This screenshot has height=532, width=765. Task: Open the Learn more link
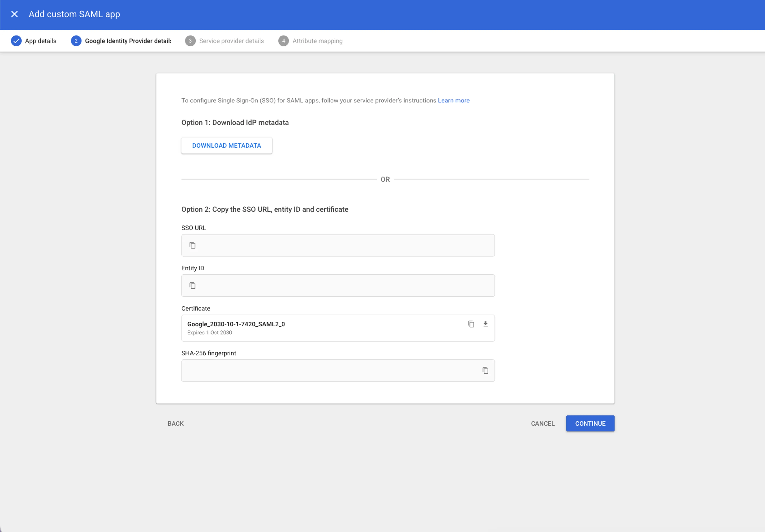click(453, 100)
